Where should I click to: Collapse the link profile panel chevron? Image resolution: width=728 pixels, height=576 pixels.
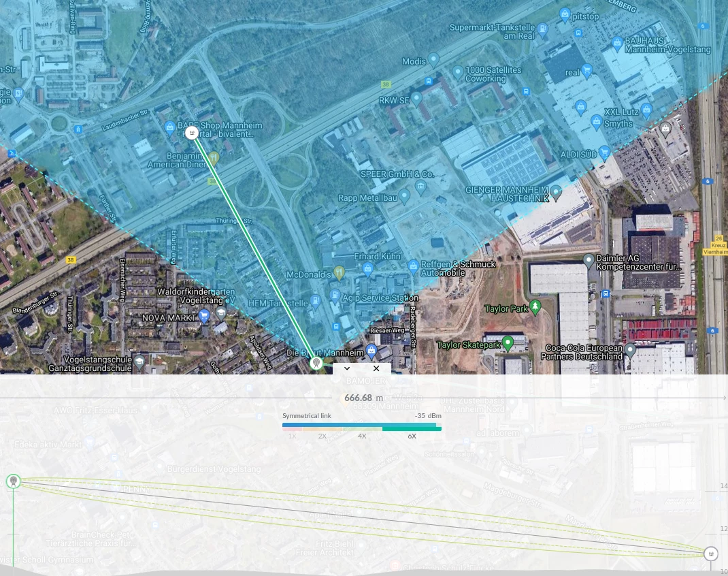[x=347, y=368]
